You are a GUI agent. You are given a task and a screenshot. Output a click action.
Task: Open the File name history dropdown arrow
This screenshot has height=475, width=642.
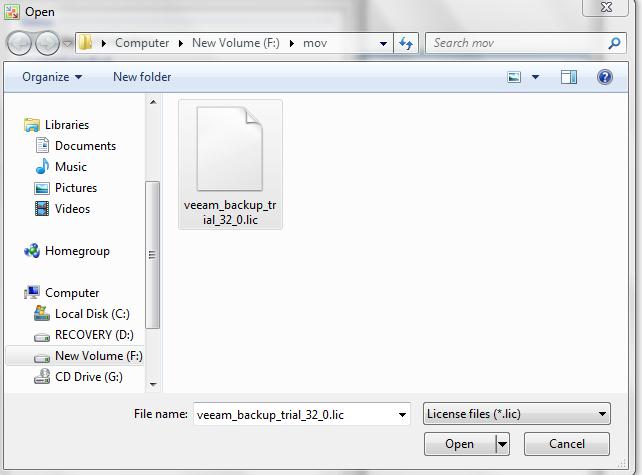click(x=402, y=415)
